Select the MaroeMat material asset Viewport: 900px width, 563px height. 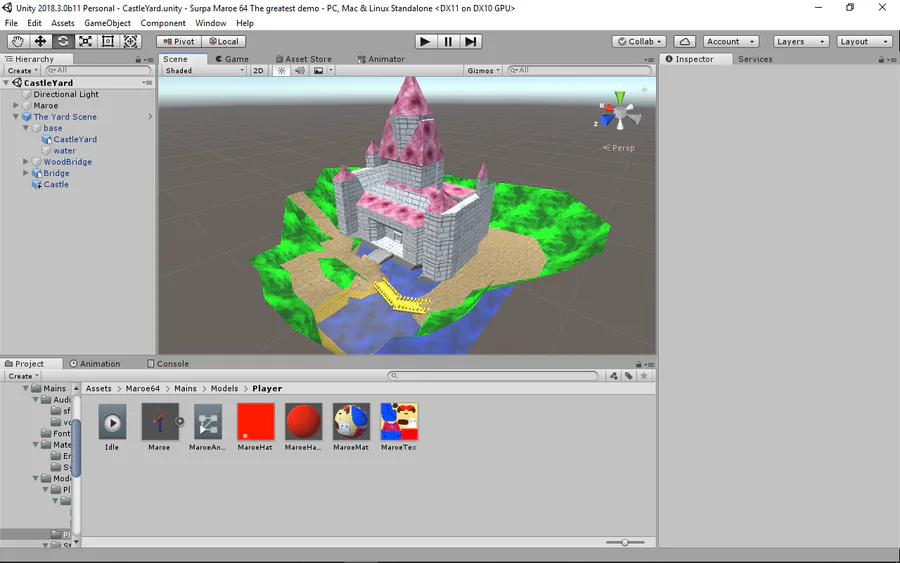point(351,426)
